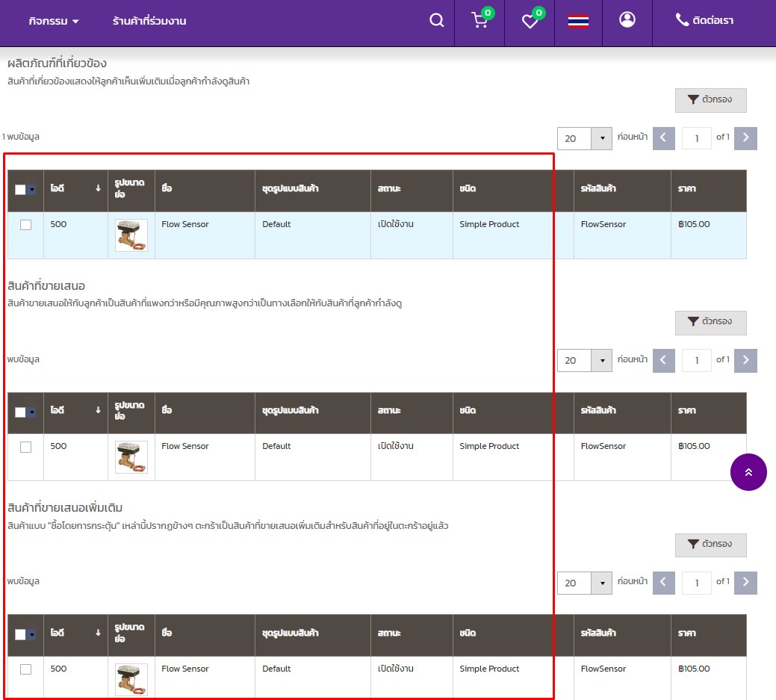Open the shopping cart icon
This screenshot has width=776, height=700.
coord(479,21)
